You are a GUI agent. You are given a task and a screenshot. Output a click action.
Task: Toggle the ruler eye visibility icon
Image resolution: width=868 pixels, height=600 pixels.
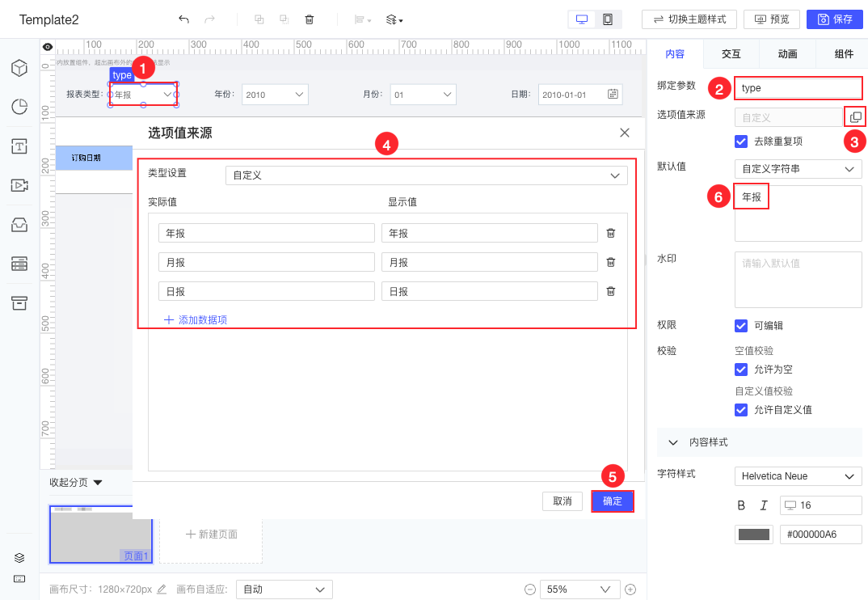point(48,47)
